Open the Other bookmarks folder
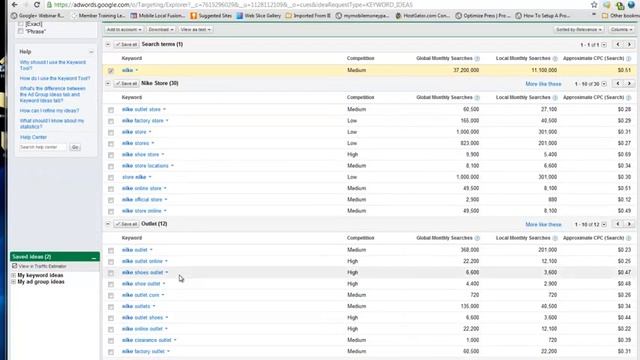This screenshot has width=640, height=360. 620,16
